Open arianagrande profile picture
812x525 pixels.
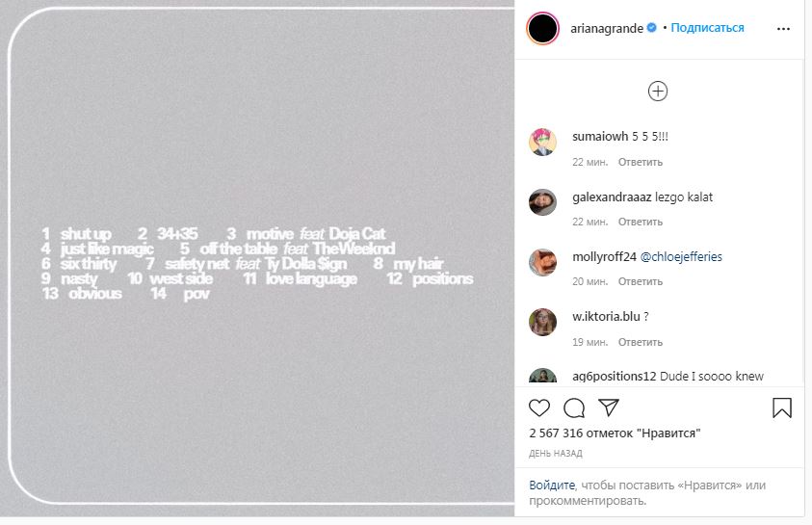pos(542,29)
